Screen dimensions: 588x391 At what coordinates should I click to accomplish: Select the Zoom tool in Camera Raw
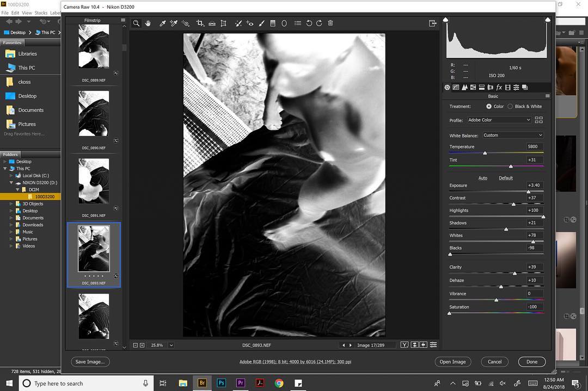pos(136,23)
